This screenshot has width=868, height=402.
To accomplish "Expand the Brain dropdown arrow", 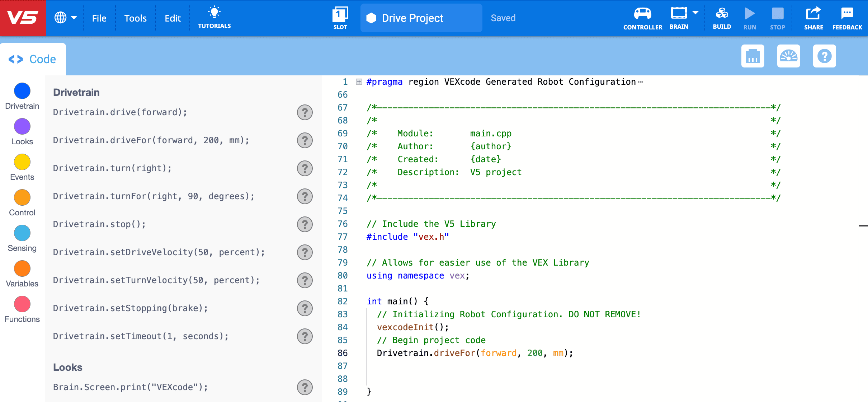I will coord(695,12).
